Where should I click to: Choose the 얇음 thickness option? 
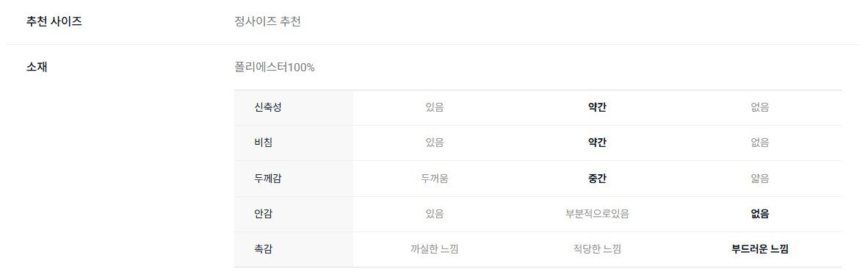pos(759,179)
